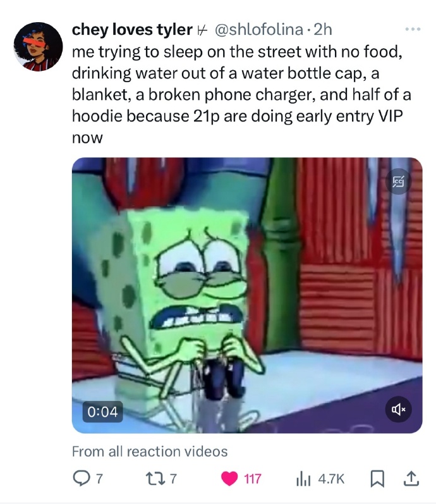Open the three-dot more options menu
Viewport: 436px width, 504px height.
pos(413,29)
